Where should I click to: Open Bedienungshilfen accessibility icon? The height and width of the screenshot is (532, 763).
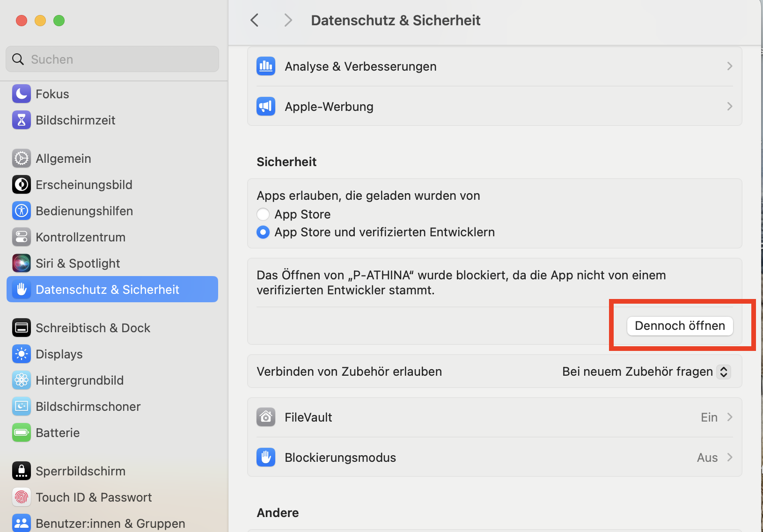click(x=22, y=211)
